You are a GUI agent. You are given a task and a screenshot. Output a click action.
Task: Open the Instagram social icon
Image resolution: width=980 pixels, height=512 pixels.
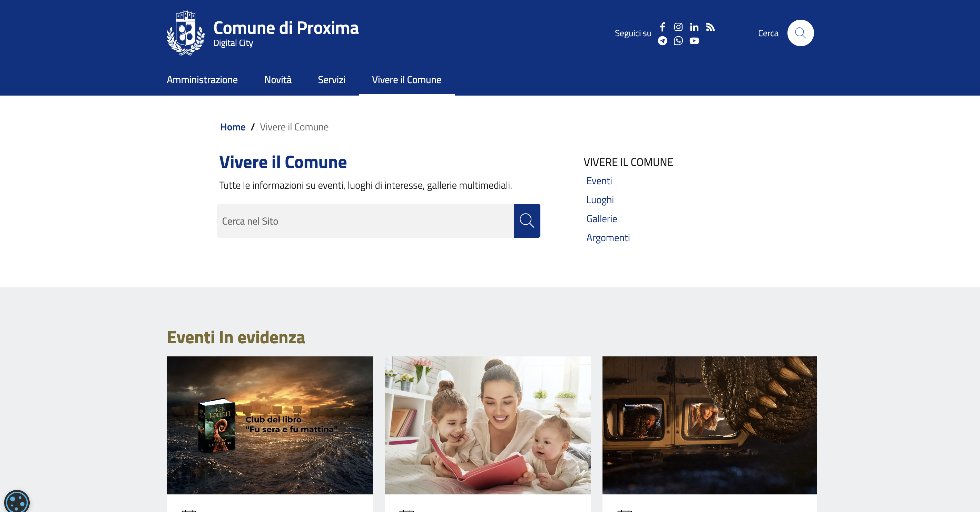point(678,27)
